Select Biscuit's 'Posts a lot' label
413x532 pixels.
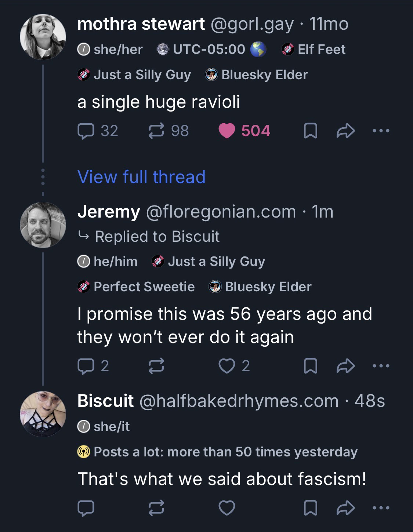click(217, 452)
